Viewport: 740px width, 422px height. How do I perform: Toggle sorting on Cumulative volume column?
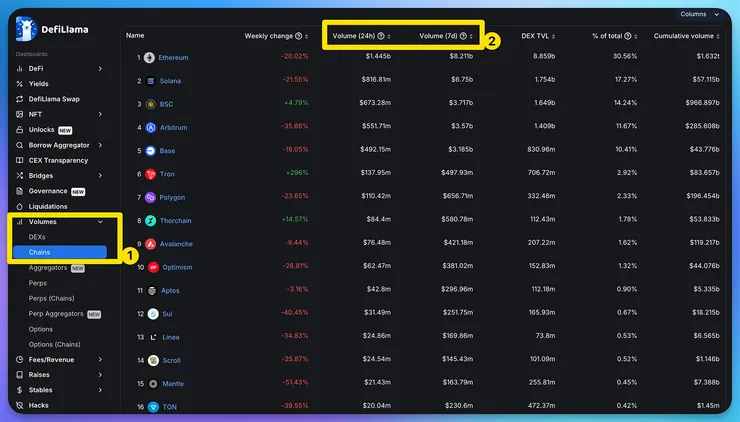(718, 36)
